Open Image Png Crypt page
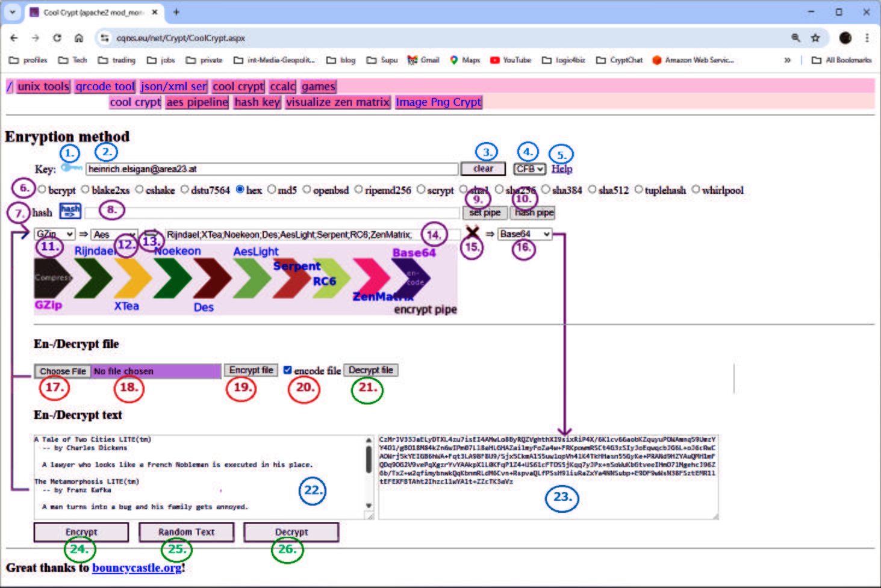The width and height of the screenshot is (881, 588). click(438, 102)
